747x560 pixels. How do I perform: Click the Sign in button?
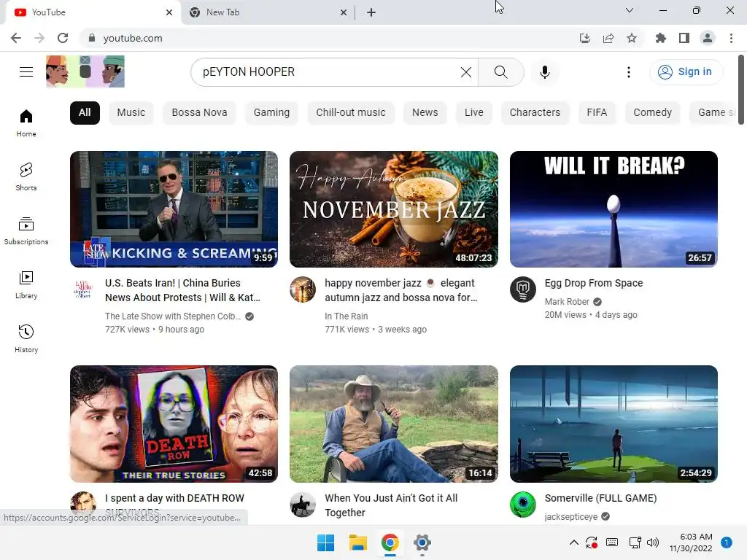click(686, 72)
